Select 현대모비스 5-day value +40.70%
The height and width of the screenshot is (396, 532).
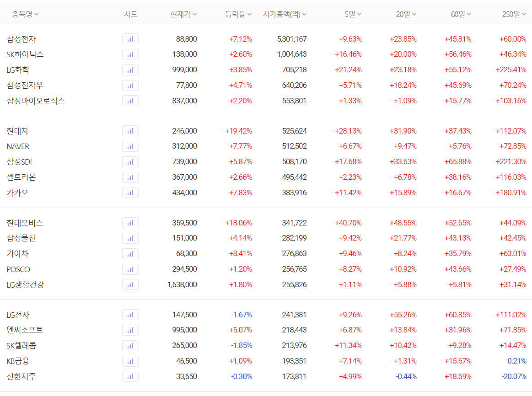[x=348, y=223]
